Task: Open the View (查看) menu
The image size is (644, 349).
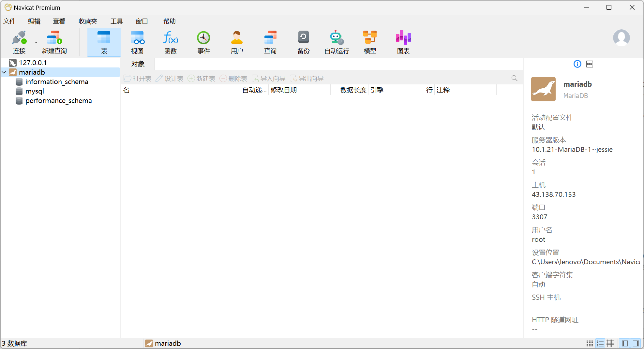Action: pos(59,21)
